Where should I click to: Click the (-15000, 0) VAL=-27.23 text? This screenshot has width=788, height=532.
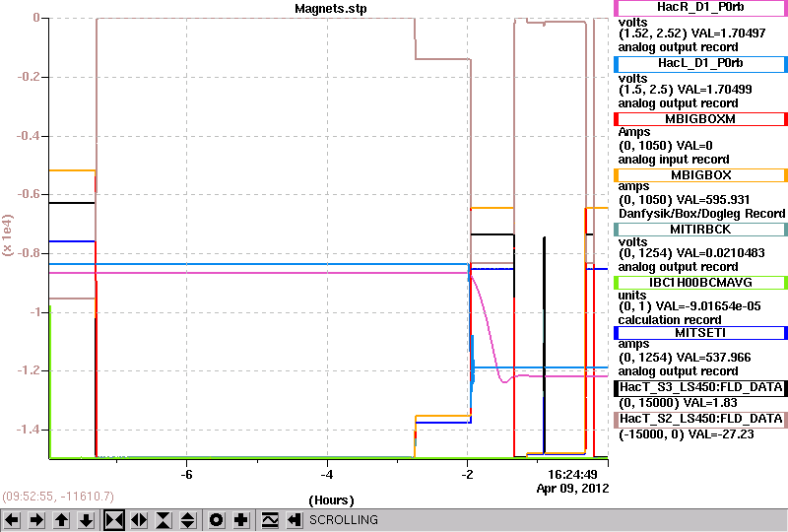686,434
